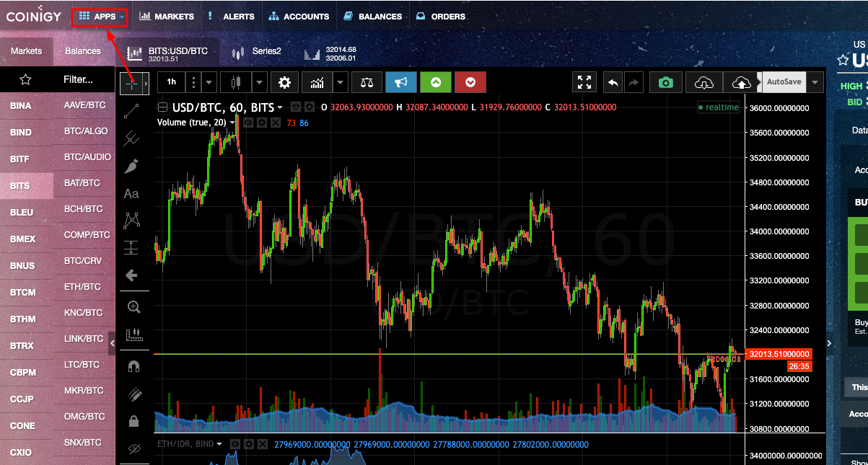
Task: Switch to the Balances sidebar tab
Action: point(83,51)
